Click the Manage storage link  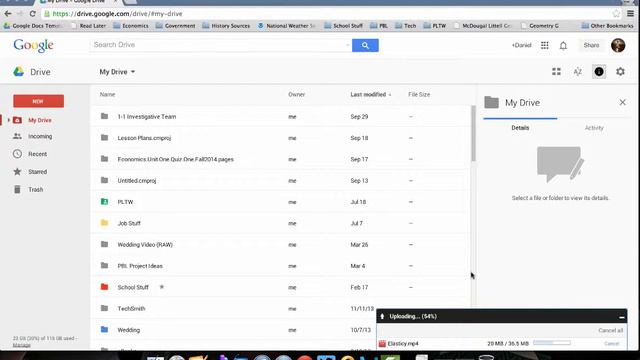pos(21,345)
